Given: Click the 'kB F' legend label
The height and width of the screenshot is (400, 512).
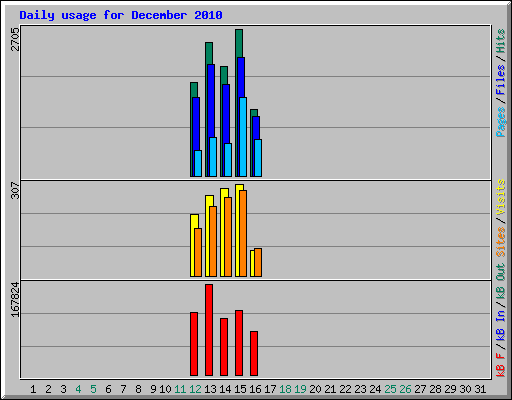Looking at the screenshot, I should (500, 365).
